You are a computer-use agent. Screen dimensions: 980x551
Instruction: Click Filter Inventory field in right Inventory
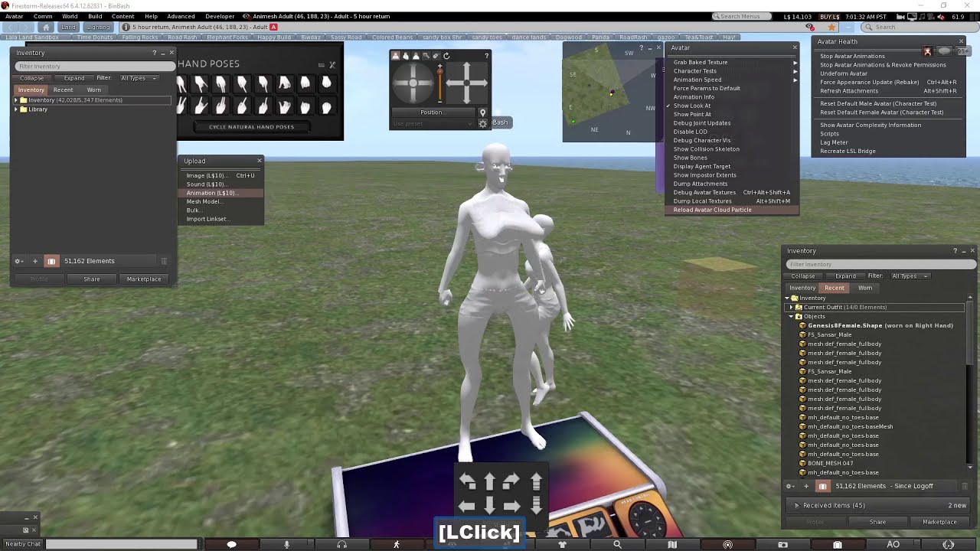[x=880, y=265]
